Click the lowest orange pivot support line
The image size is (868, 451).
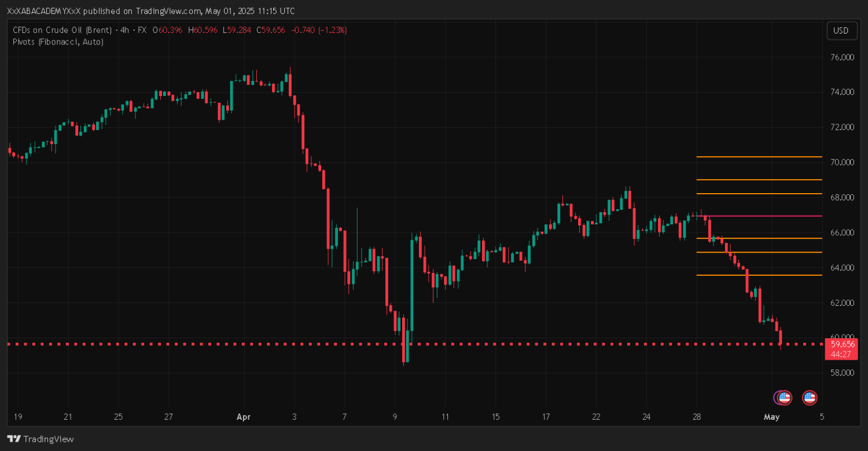click(x=758, y=275)
